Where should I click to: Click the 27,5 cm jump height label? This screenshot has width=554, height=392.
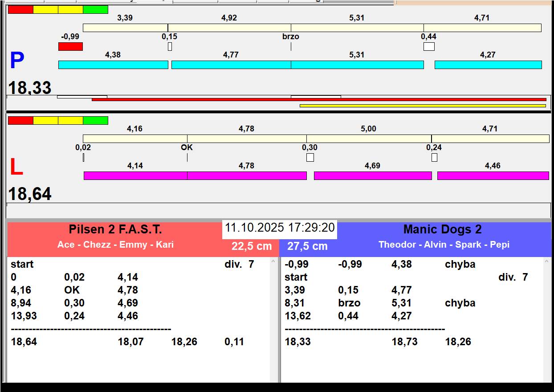coord(307,246)
